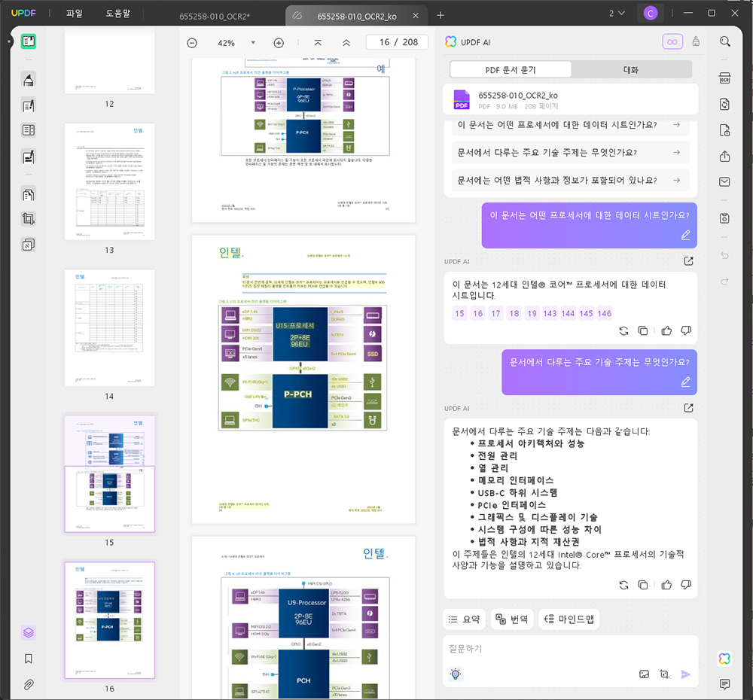Run OCR text recognition tool
The height and width of the screenshot is (700, 753).
(724, 78)
